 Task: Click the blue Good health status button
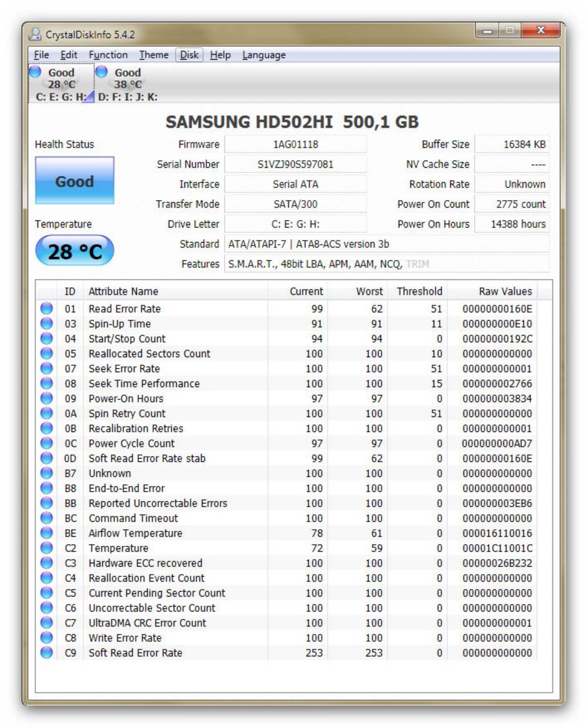click(x=74, y=181)
